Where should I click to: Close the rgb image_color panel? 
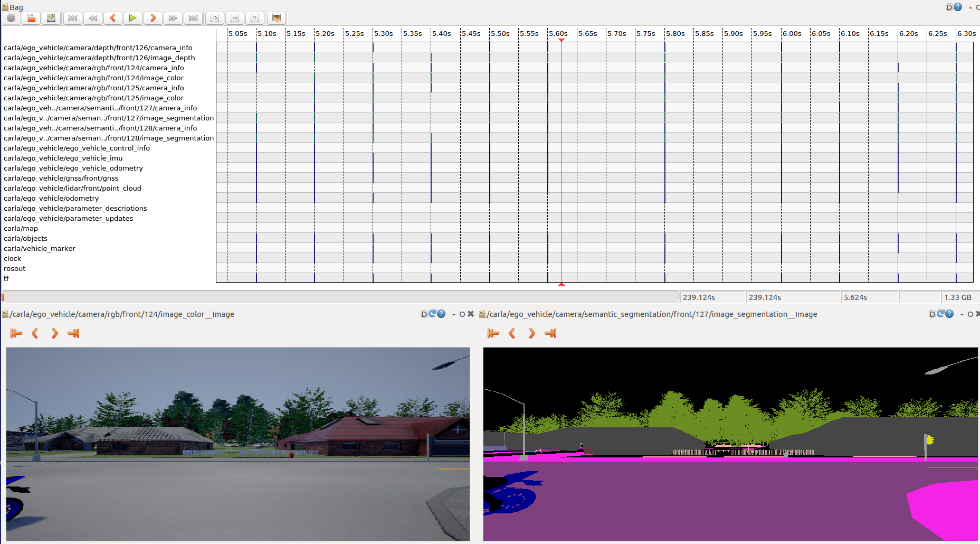pyautogui.click(x=471, y=314)
